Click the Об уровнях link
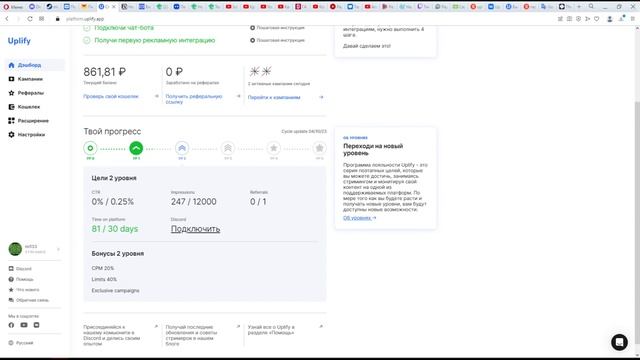 click(x=359, y=218)
